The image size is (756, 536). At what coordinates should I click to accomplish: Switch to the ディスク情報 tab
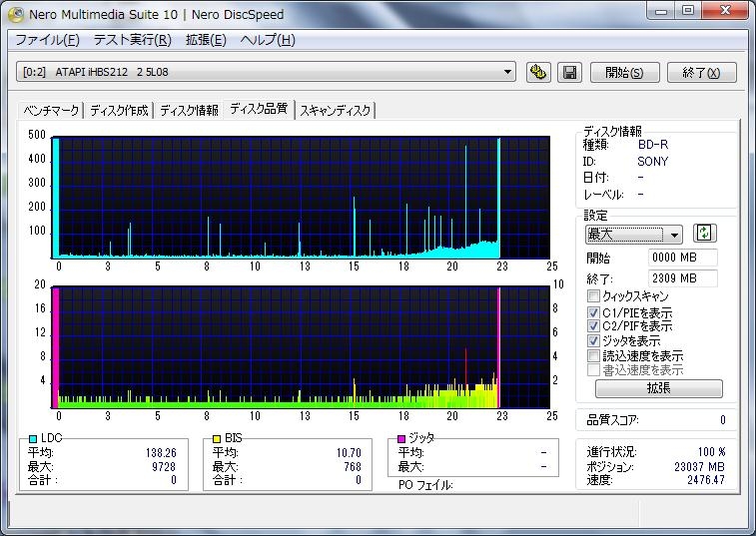189,111
